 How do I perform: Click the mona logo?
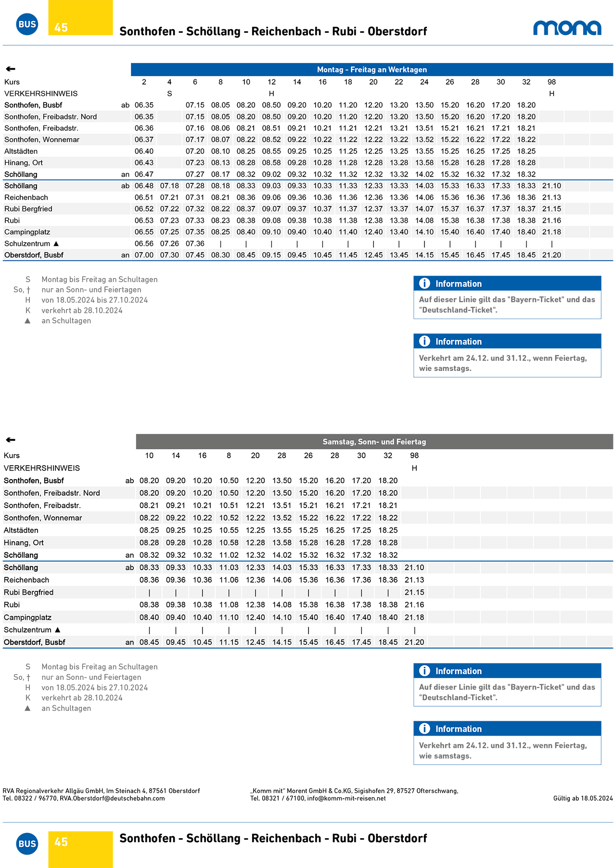coord(567,28)
